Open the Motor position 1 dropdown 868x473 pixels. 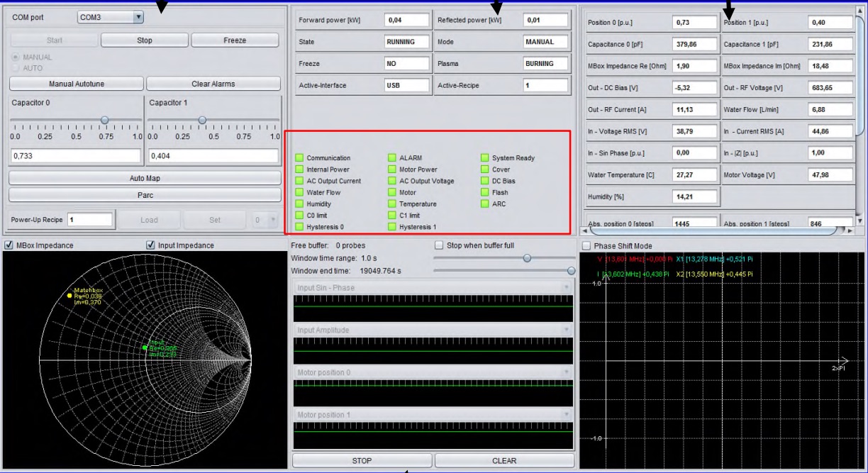pos(433,415)
